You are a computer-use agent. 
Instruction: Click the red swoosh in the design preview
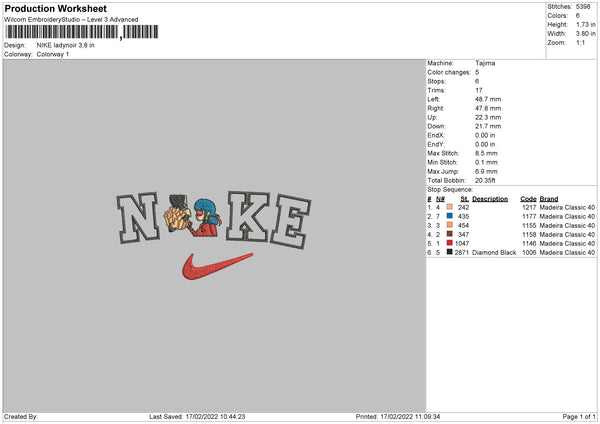(217, 266)
